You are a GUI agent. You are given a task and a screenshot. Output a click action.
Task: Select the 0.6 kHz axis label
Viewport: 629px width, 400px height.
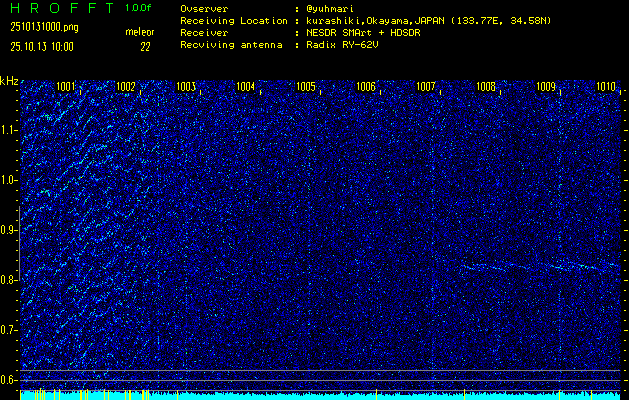[9, 379]
